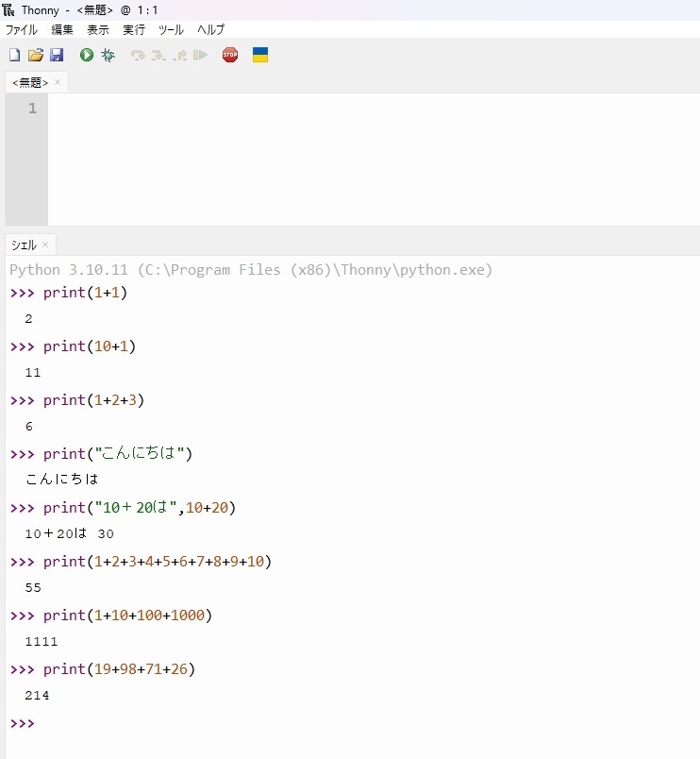Click the Step out icon

180,55
